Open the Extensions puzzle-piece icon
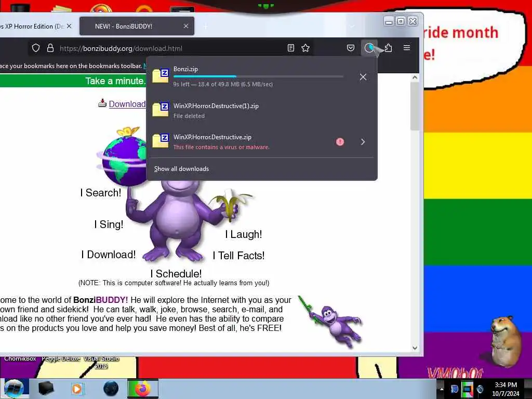This screenshot has height=399, width=532. (x=388, y=48)
